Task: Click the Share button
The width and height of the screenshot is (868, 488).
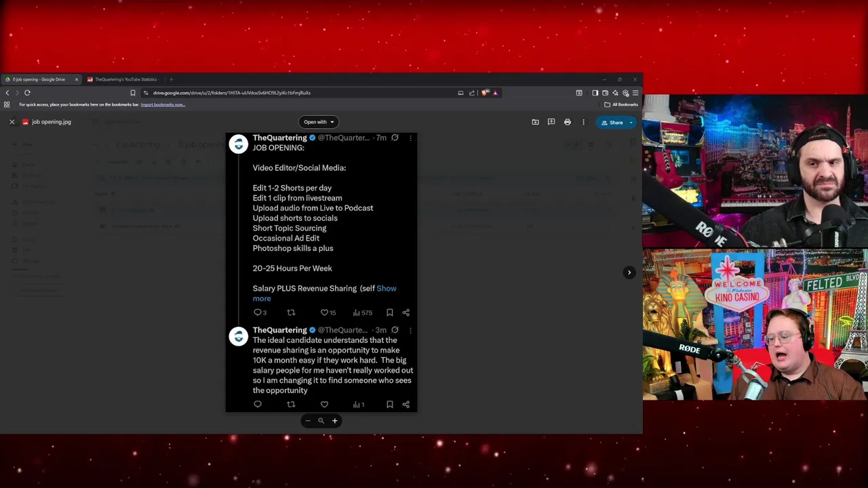Action: [612, 122]
